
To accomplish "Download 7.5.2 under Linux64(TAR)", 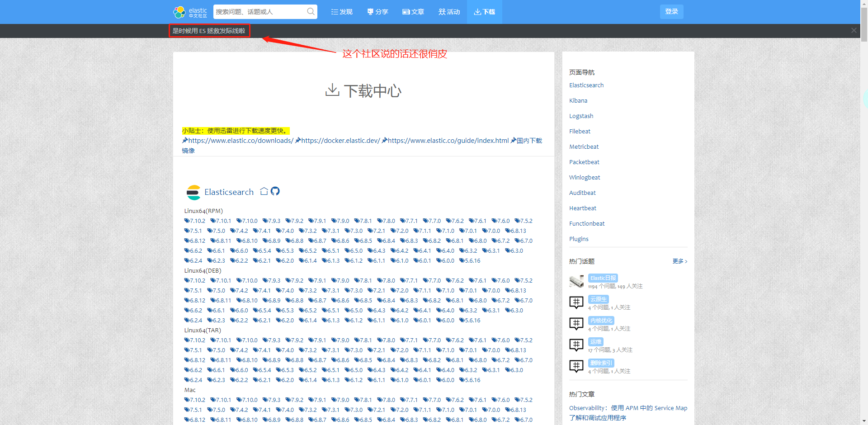I will pos(524,340).
